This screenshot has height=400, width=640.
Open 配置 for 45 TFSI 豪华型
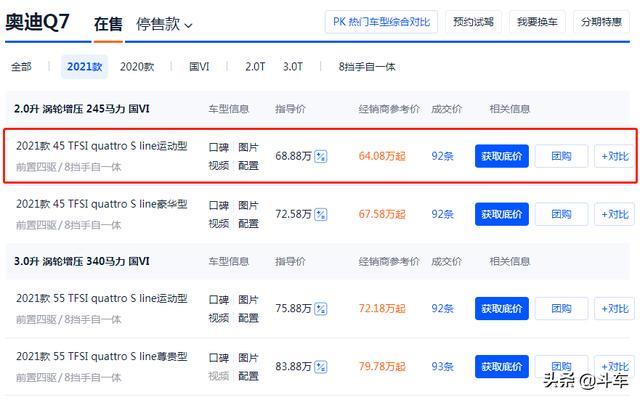click(x=249, y=223)
